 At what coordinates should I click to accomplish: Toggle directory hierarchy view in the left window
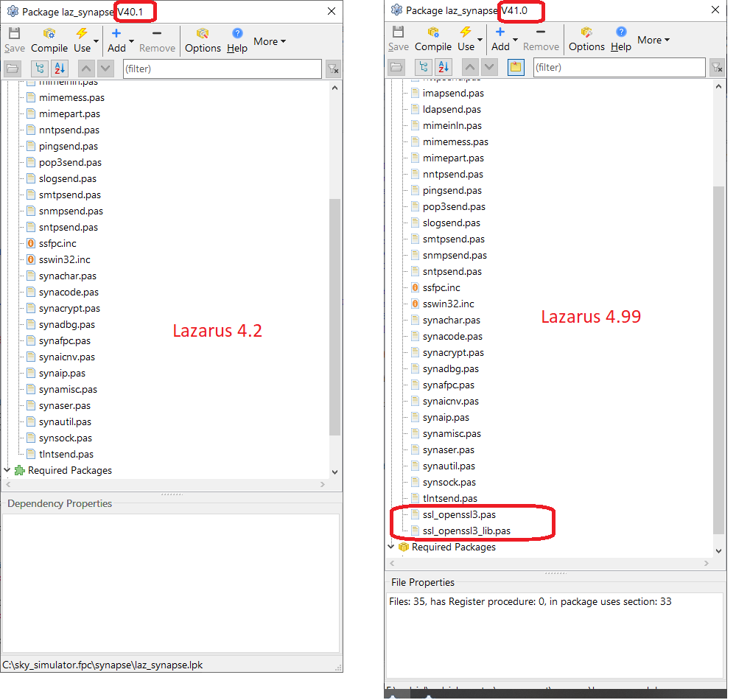coord(39,69)
